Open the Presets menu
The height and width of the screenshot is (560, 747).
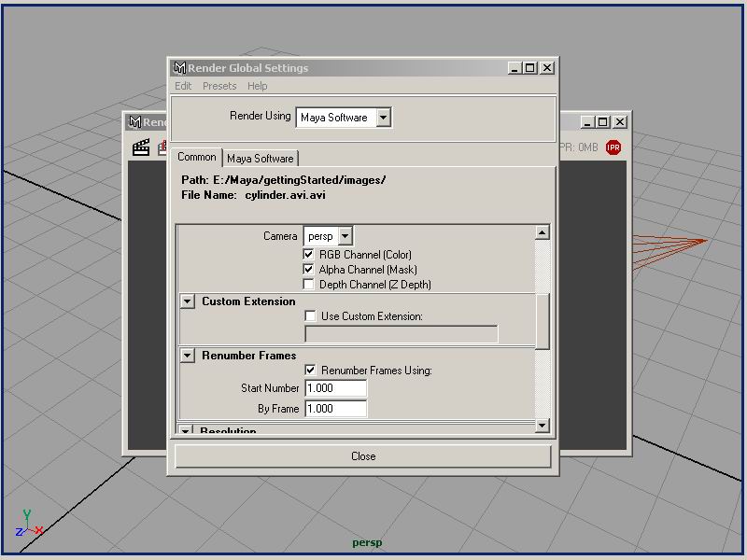click(219, 86)
